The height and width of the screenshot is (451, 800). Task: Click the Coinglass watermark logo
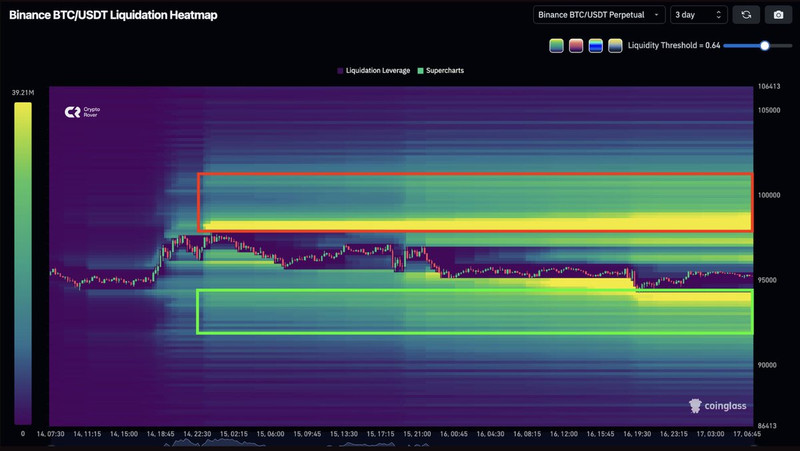click(717, 405)
